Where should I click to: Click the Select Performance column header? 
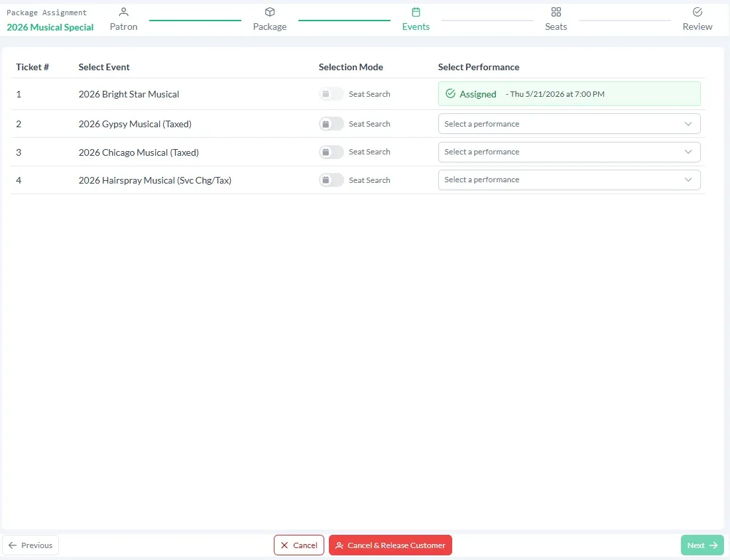click(479, 67)
